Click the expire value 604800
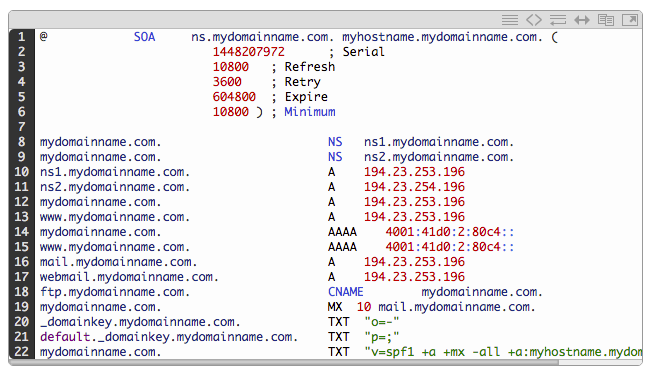 pyautogui.click(x=234, y=97)
